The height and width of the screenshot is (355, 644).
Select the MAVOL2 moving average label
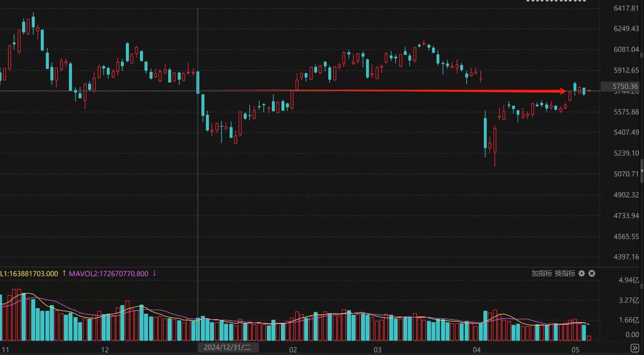(x=109, y=274)
